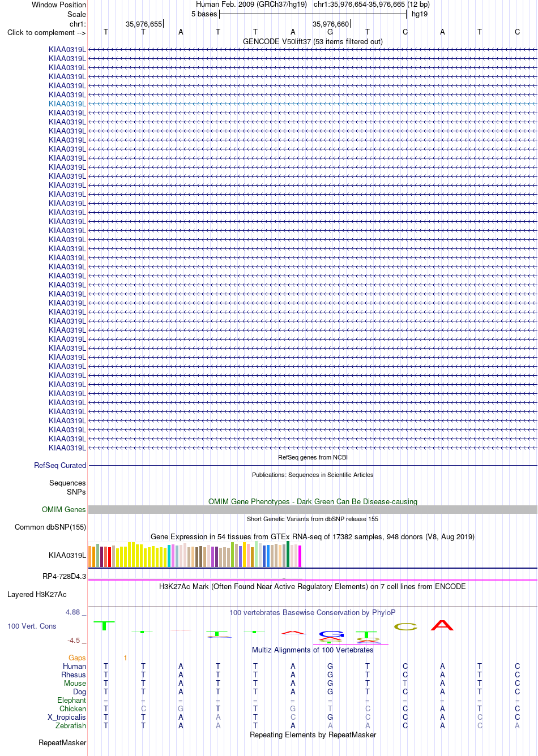Viewport: 538px width, 756px height.
Task: Click the orange "Gaps" label
Action: [x=77, y=658]
